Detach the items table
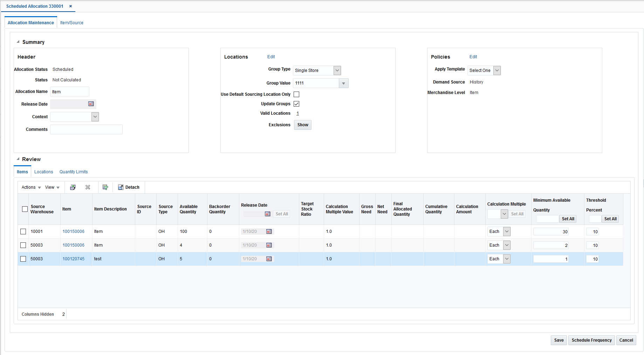 [x=128, y=187]
